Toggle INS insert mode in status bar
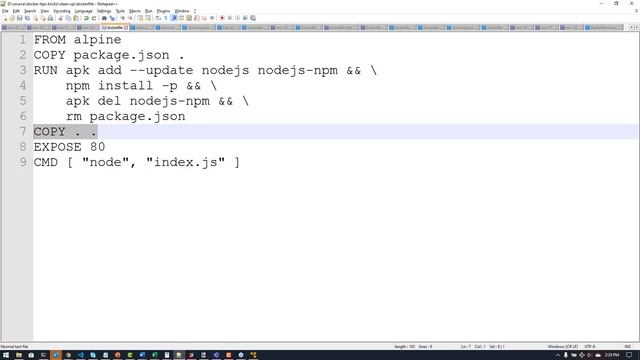 coord(627,347)
